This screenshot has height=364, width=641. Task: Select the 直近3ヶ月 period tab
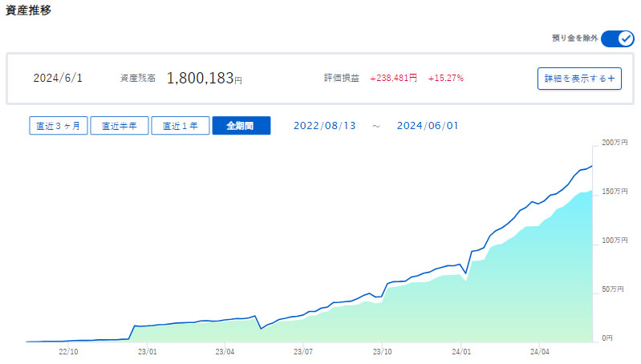point(58,126)
